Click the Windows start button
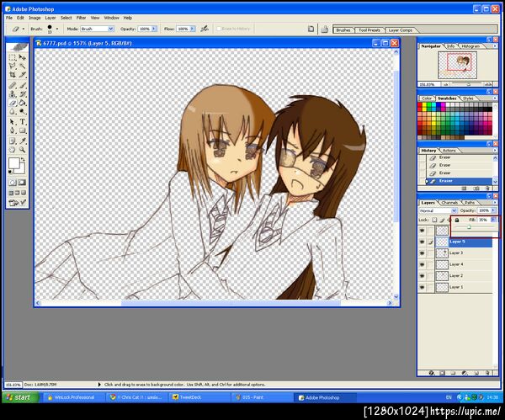Image resolution: width=505 pixels, height=420 pixels. (20, 397)
